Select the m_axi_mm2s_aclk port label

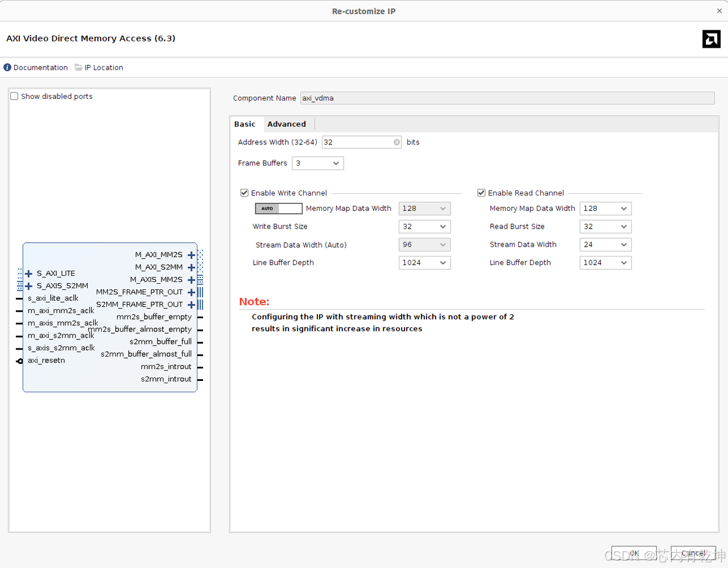pyautogui.click(x=61, y=310)
